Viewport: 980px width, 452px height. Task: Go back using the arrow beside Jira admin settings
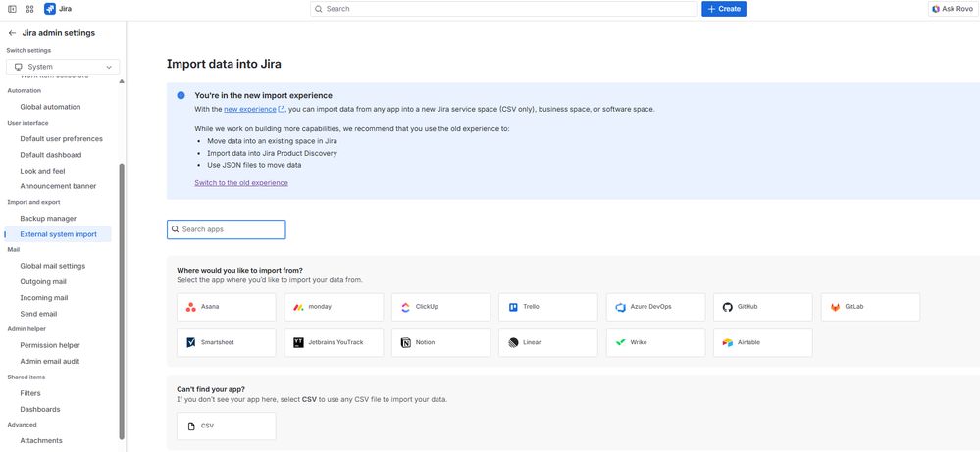pyautogui.click(x=12, y=33)
